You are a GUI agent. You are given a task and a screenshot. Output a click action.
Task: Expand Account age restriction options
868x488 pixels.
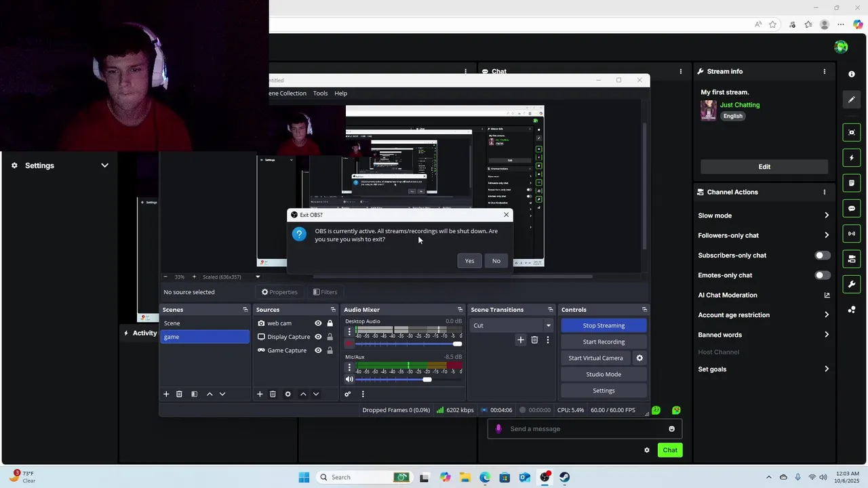tap(827, 314)
